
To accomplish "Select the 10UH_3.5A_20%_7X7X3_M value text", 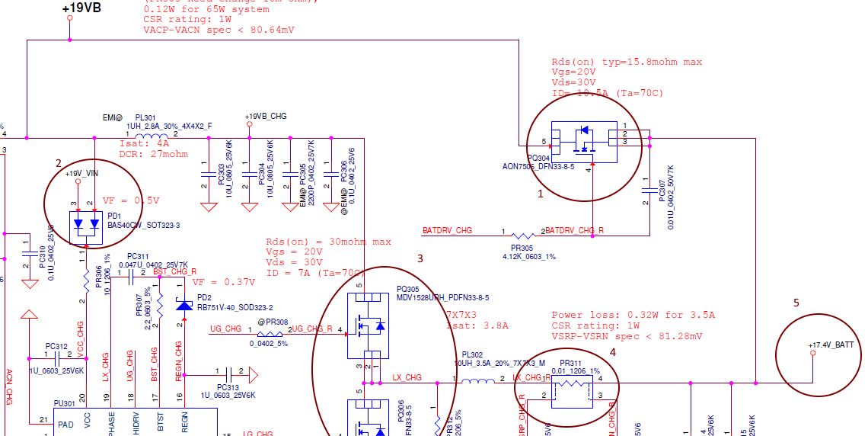I will tap(500, 363).
